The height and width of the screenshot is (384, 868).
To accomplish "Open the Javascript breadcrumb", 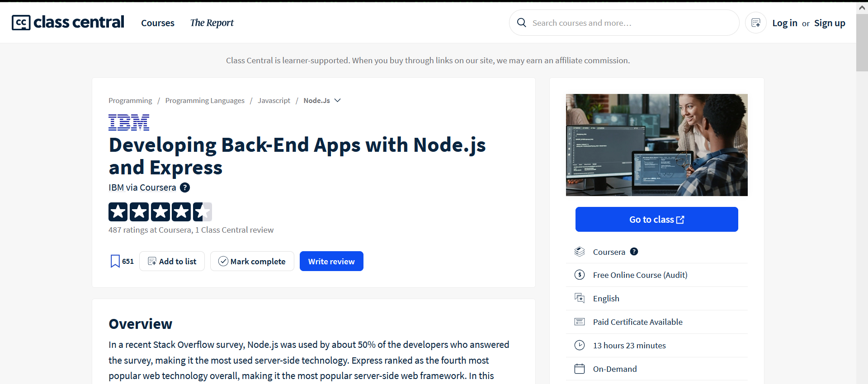I will (x=274, y=100).
